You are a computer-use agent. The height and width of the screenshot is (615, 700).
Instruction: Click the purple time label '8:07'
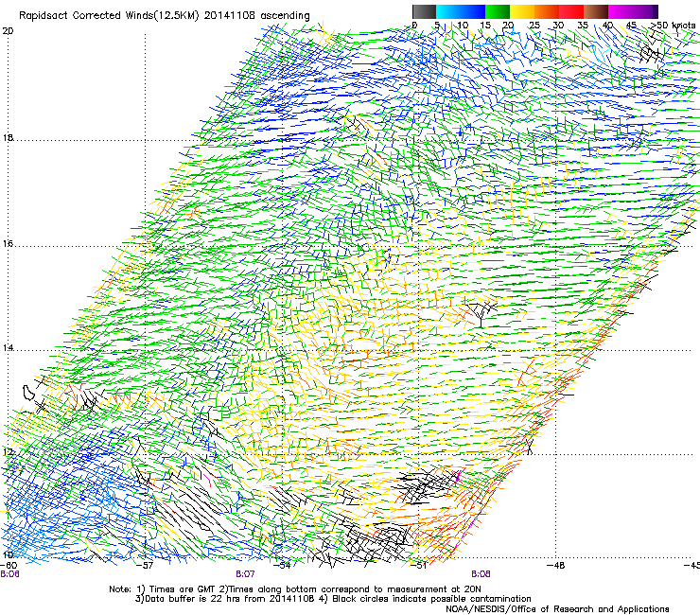[x=245, y=574]
